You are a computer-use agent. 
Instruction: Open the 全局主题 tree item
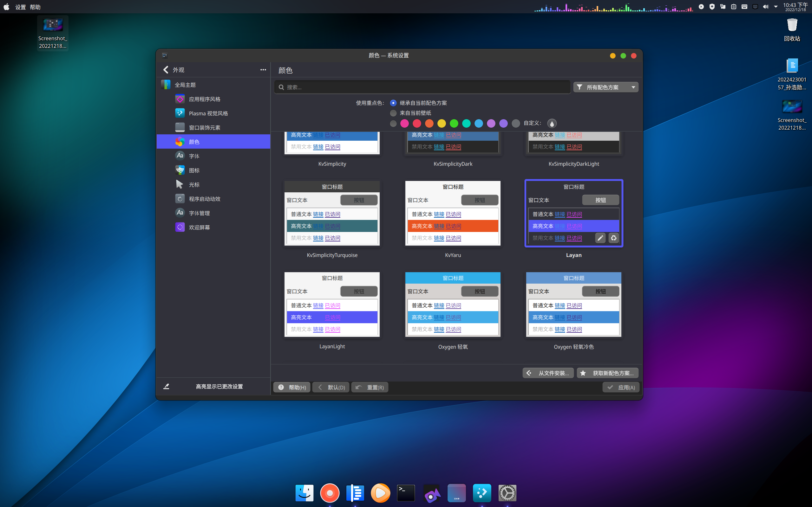185,85
